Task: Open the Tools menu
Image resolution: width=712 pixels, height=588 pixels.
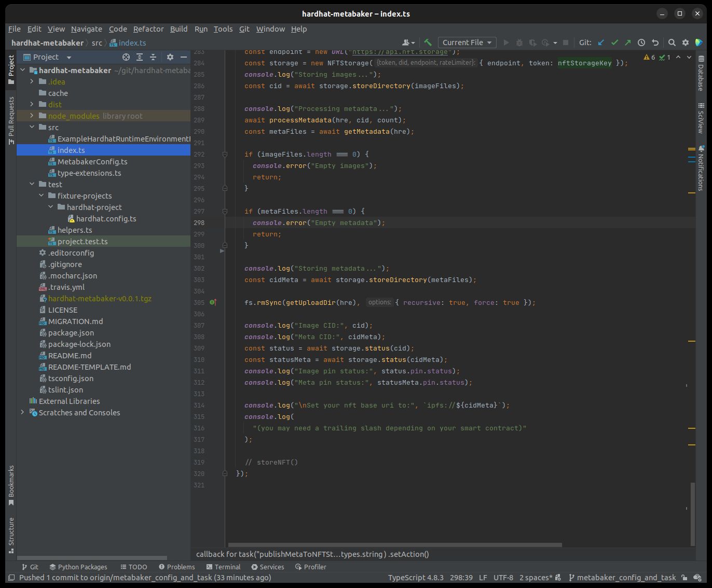Action: (223, 29)
